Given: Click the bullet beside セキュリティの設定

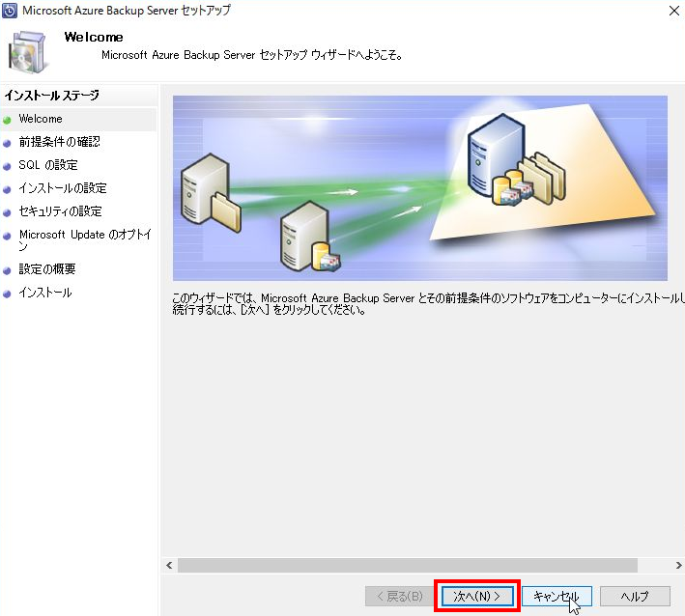Looking at the screenshot, I should [x=7, y=212].
